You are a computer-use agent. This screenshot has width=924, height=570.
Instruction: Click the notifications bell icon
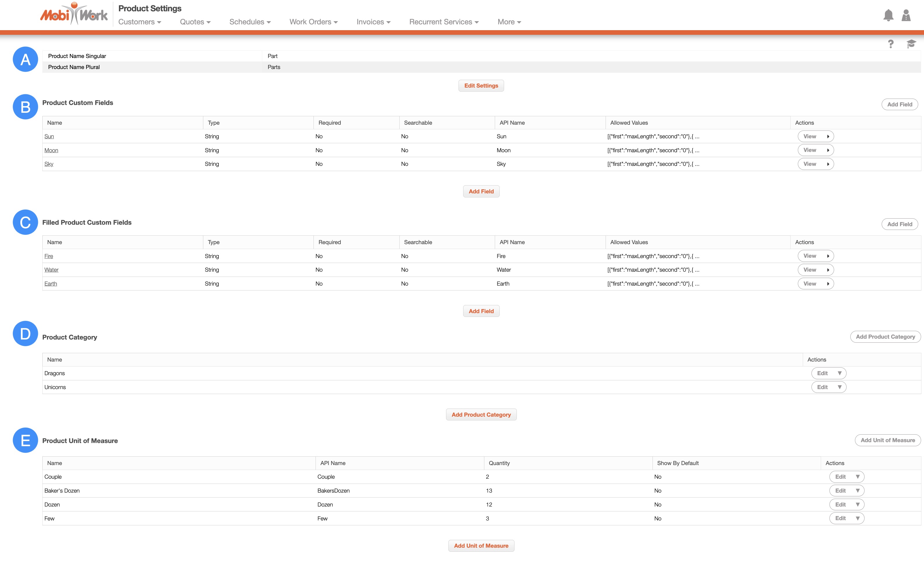click(x=888, y=15)
